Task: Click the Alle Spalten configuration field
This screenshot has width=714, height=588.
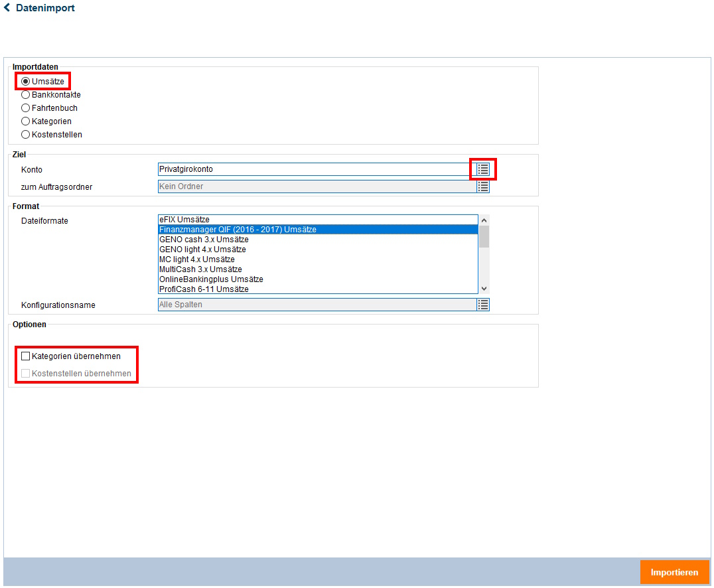Action: point(317,305)
